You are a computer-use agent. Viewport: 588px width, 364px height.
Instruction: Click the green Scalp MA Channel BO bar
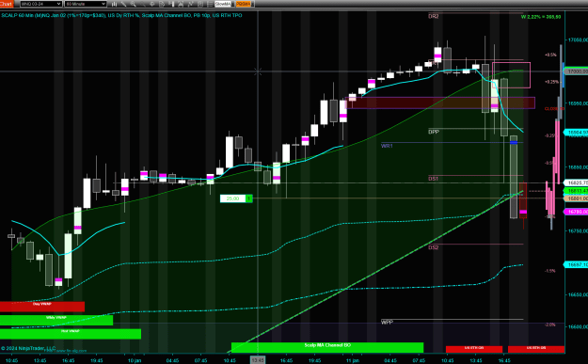pyautogui.click(x=327, y=347)
